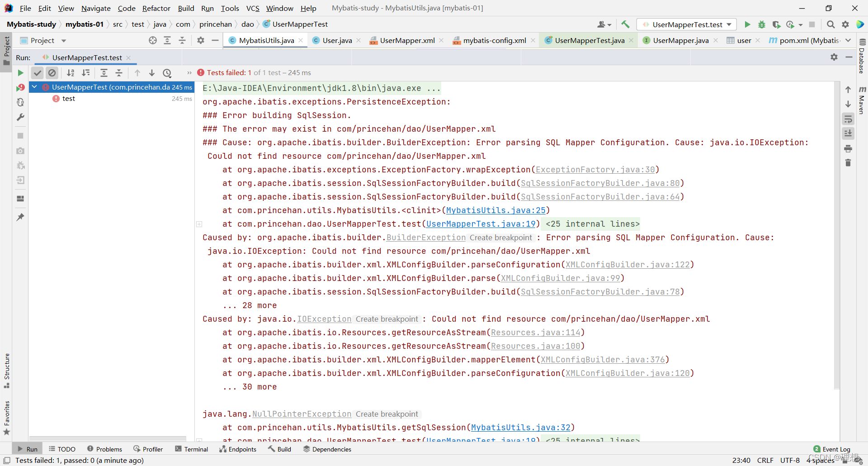Change file encoding UTF-8 in status bar
Screen dimensions: 868x466
pyautogui.click(x=790, y=460)
